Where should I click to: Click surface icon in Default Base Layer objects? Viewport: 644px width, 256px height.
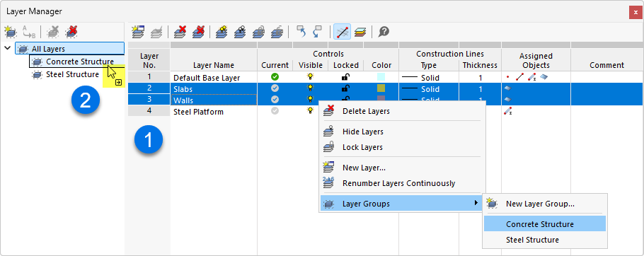[544, 77]
